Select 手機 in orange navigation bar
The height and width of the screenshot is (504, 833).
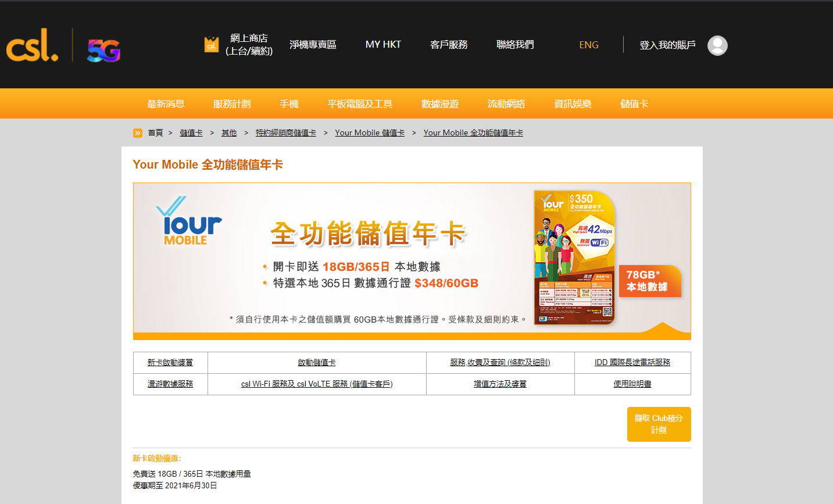289,104
